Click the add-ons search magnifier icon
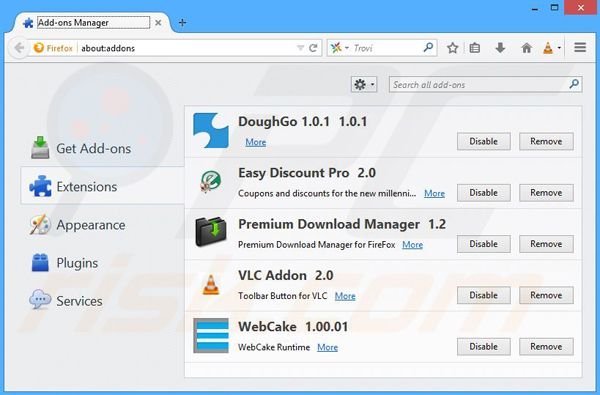This screenshot has width=600, height=395. (574, 84)
